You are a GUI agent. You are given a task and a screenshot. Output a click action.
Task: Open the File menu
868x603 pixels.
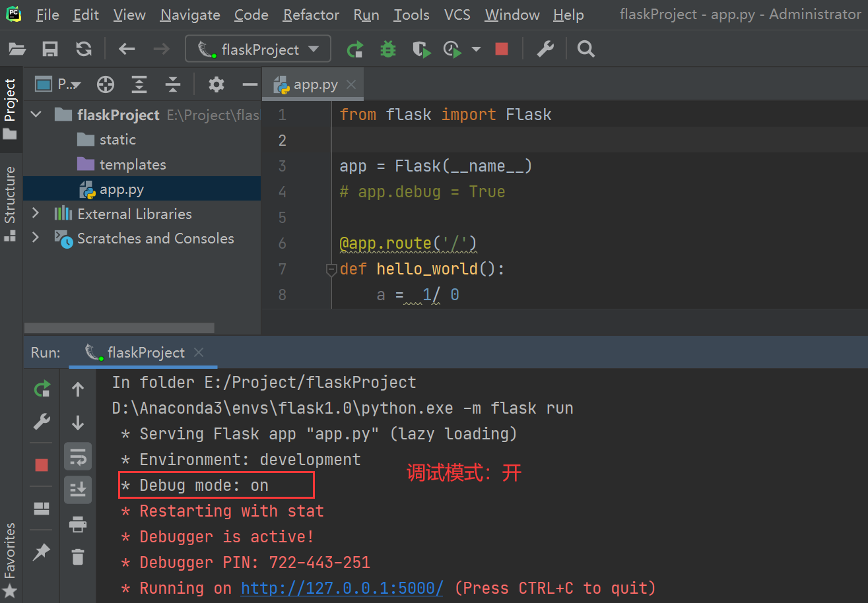[x=48, y=15]
